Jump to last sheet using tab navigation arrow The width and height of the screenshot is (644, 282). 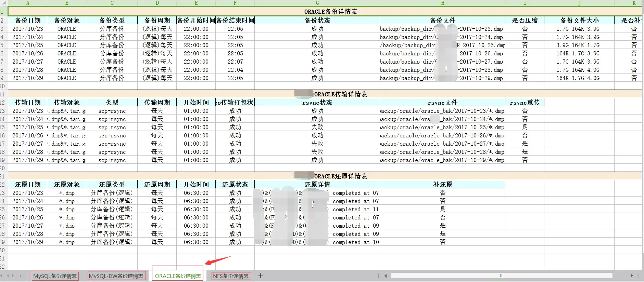point(21,276)
